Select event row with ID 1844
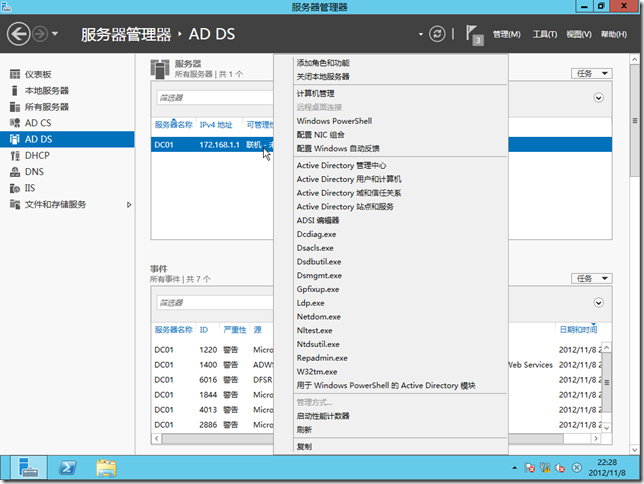Image resolution: width=644 pixels, height=484 pixels. [x=212, y=394]
